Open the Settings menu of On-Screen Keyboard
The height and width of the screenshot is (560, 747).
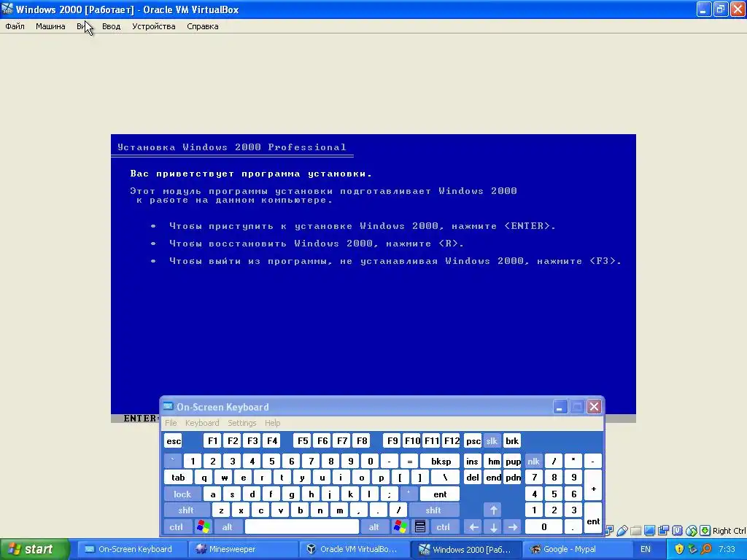[242, 423]
